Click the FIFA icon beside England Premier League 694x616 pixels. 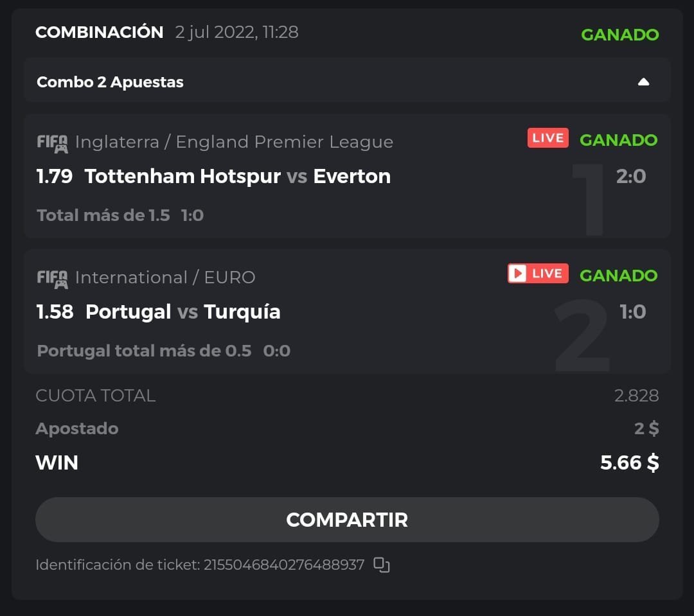pyautogui.click(x=52, y=143)
